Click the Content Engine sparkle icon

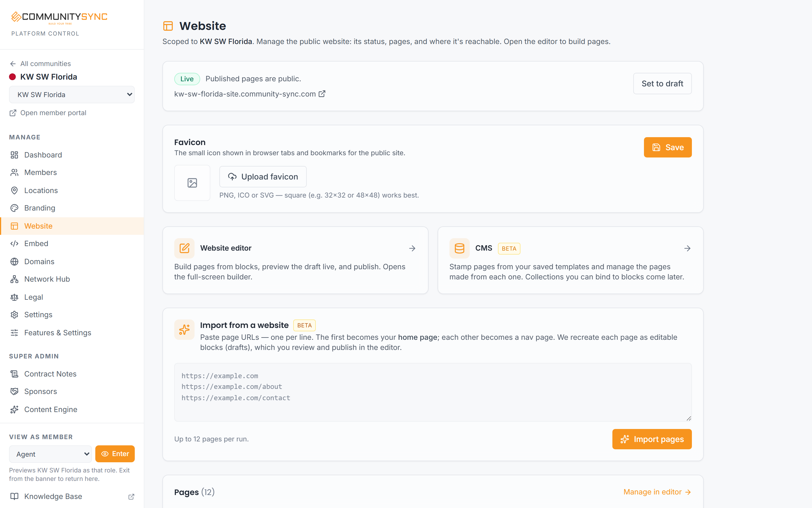(x=14, y=409)
